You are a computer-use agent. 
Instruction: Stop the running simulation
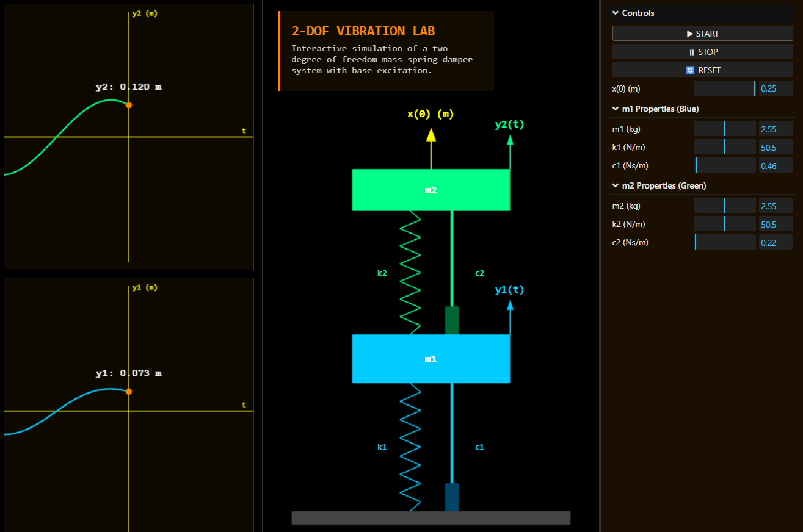click(702, 52)
